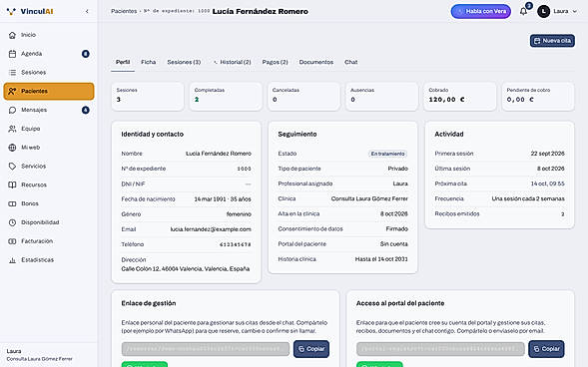Copy the Enlace de gestión link
588x367 pixels.
(311, 349)
